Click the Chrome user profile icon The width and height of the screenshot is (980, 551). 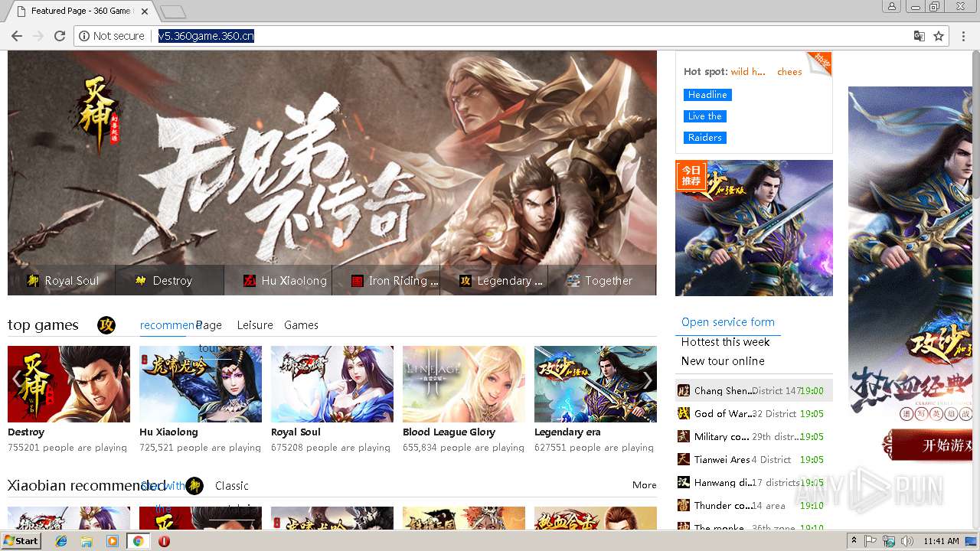click(x=891, y=7)
